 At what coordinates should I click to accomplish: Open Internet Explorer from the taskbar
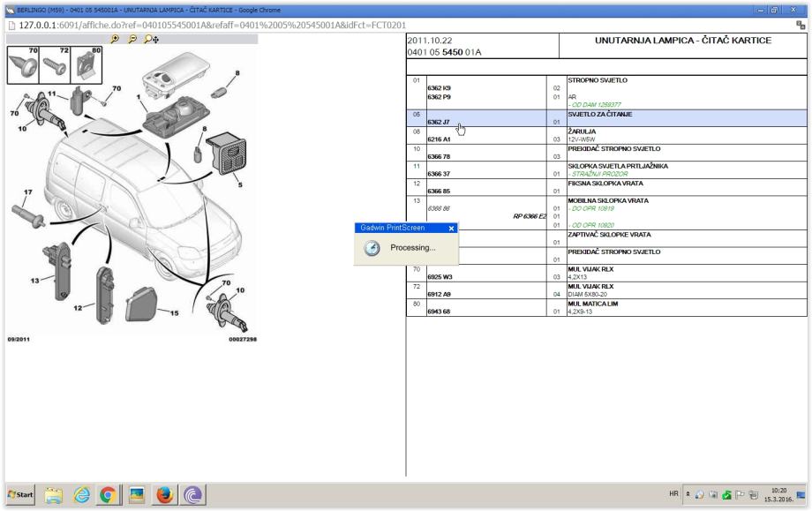[x=81, y=495]
